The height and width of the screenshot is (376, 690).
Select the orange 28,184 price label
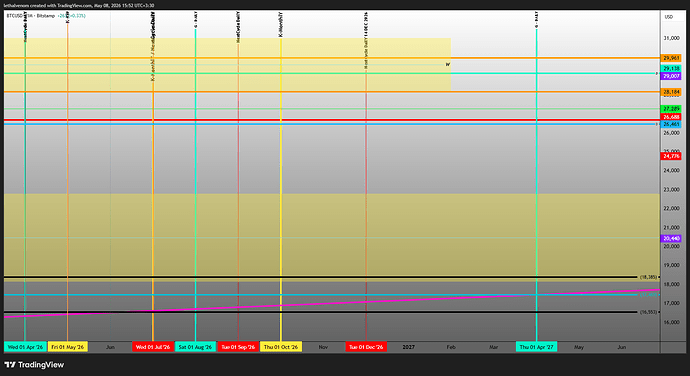point(671,92)
